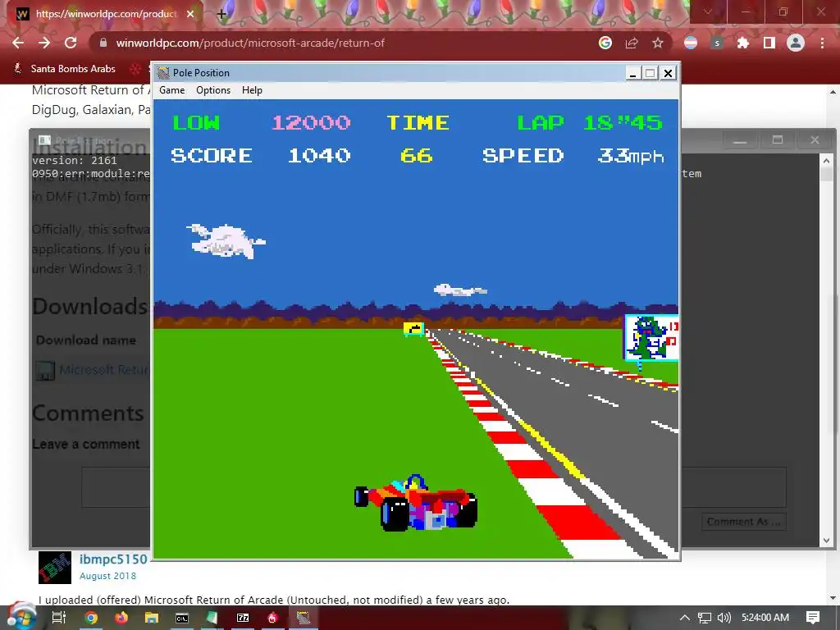
Task: Bookmark this page with the star
Action: click(658, 43)
